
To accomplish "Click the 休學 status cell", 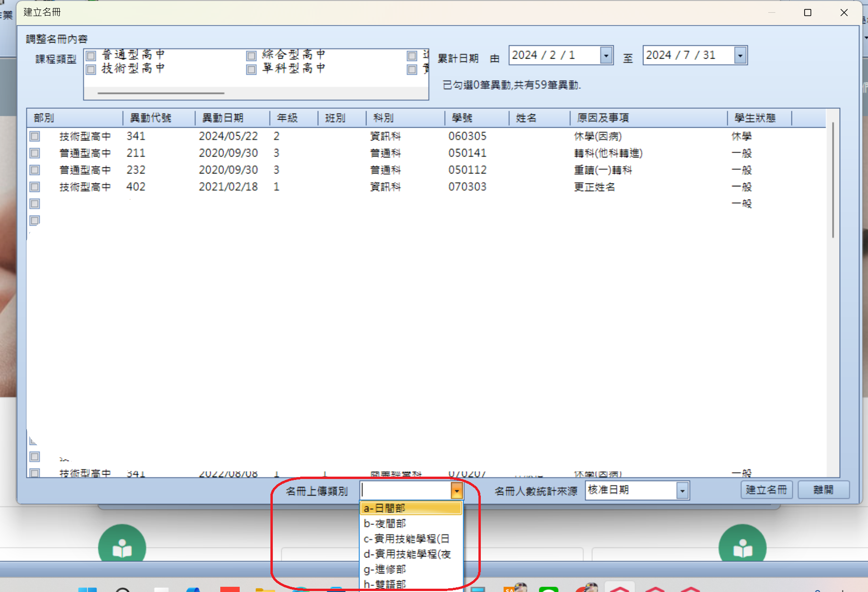I will [741, 136].
